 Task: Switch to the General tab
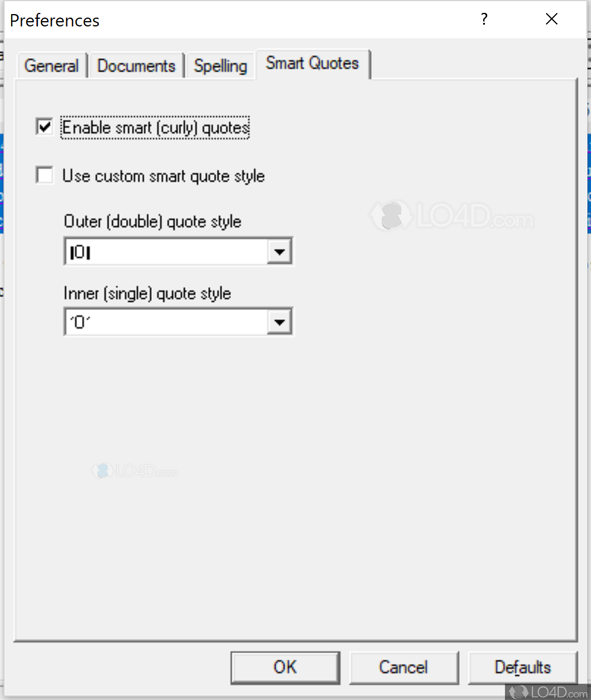(52, 66)
